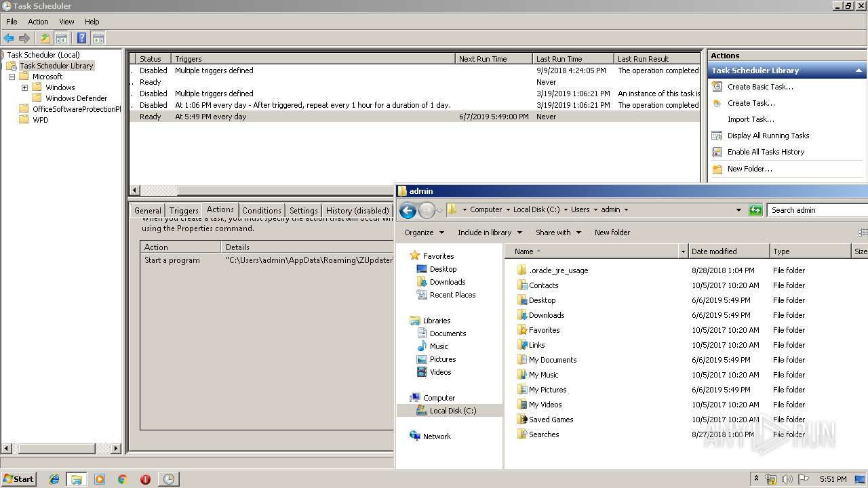Open Action Center flag tray icon
Image resolution: width=868 pixels, height=488 pixels.
pos(804,479)
